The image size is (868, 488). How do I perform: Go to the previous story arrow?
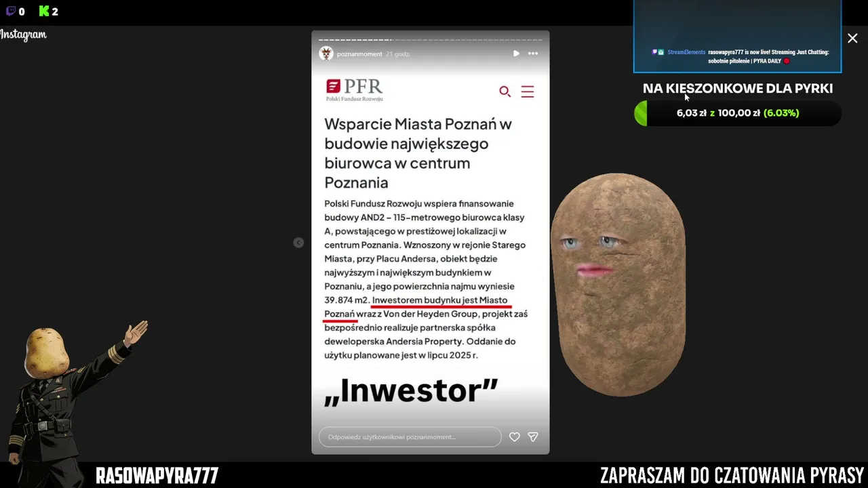[298, 243]
